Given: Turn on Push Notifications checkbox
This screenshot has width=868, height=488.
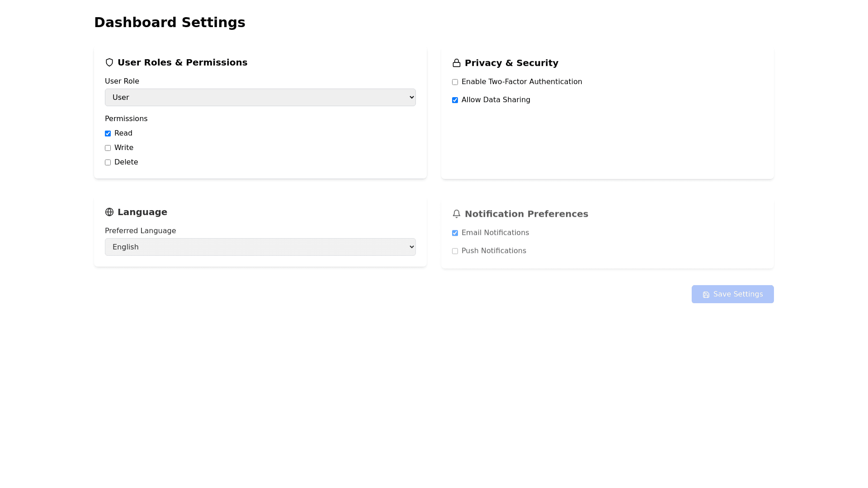Looking at the screenshot, I should (x=455, y=251).
